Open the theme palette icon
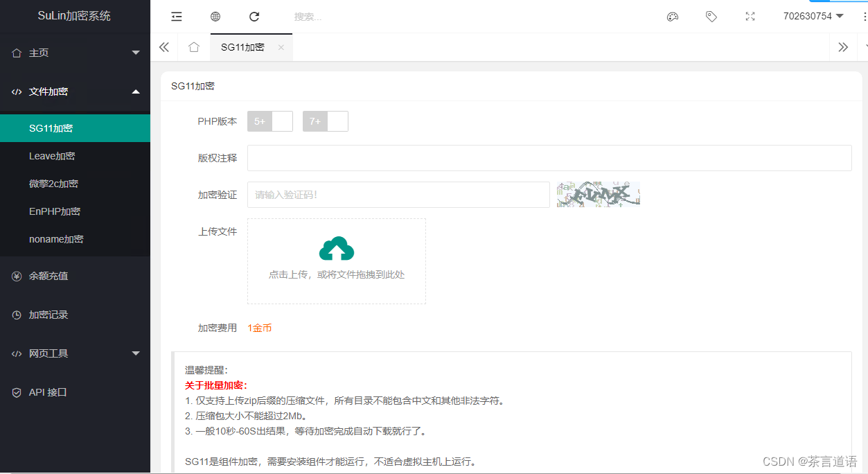868x474 pixels. click(x=673, y=17)
